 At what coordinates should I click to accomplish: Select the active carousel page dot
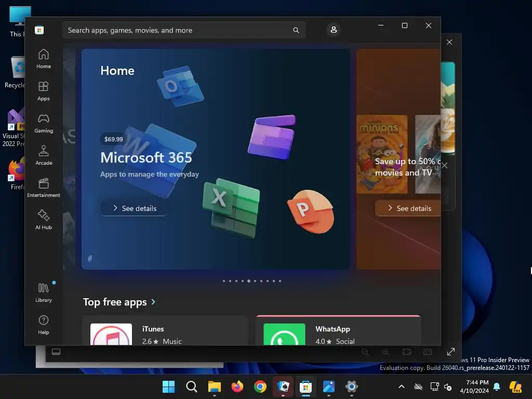[249, 281]
